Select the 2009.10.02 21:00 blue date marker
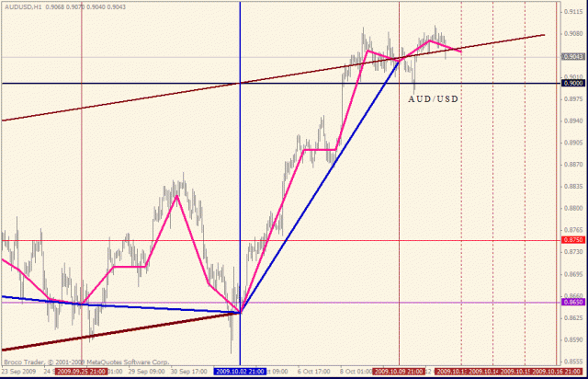The height and width of the screenshot is (379, 588). 241,371
